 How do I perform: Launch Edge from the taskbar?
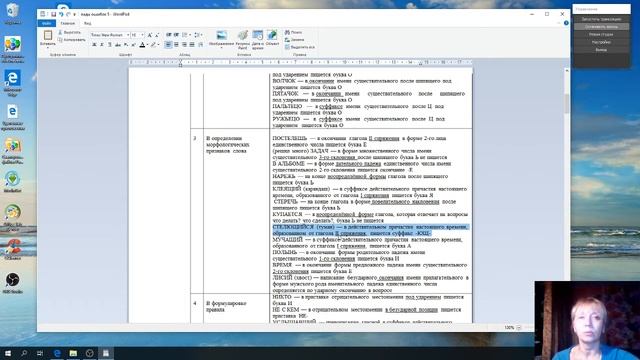coord(57,353)
